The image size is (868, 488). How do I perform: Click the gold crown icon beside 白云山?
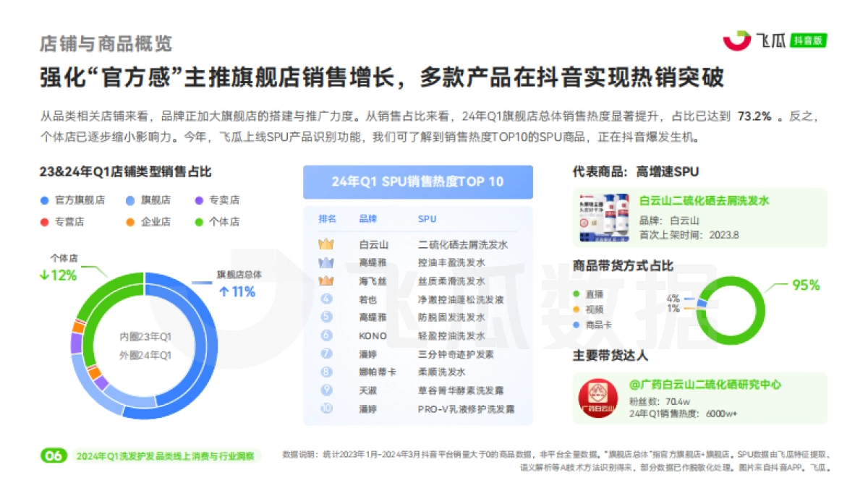[325, 244]
